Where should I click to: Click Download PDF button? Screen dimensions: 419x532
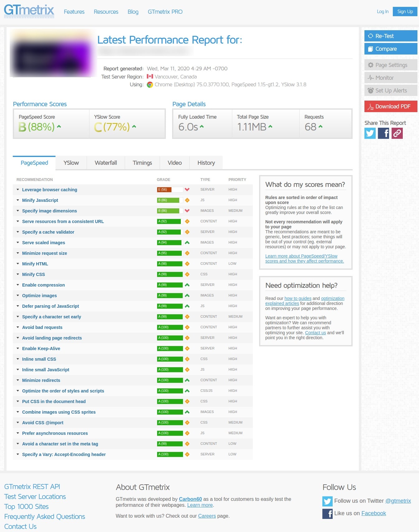391,106
